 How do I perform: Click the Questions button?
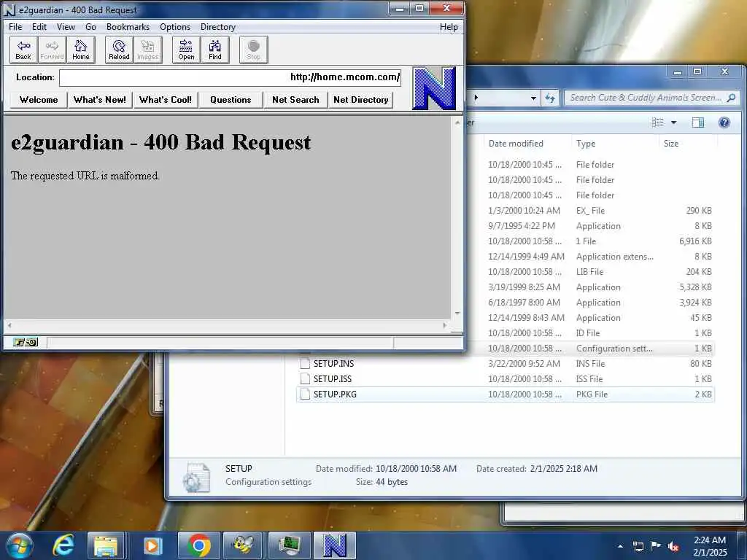[231, 100]
